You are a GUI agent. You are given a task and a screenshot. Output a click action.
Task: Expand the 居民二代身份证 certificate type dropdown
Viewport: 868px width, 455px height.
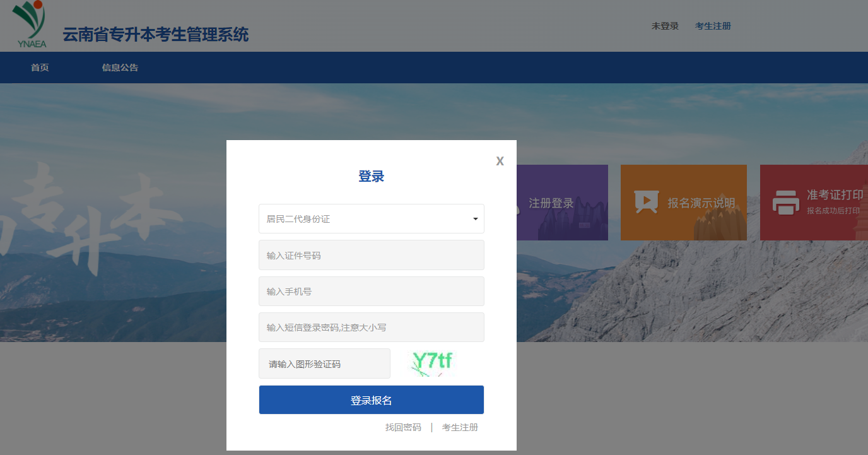point(371,218)
